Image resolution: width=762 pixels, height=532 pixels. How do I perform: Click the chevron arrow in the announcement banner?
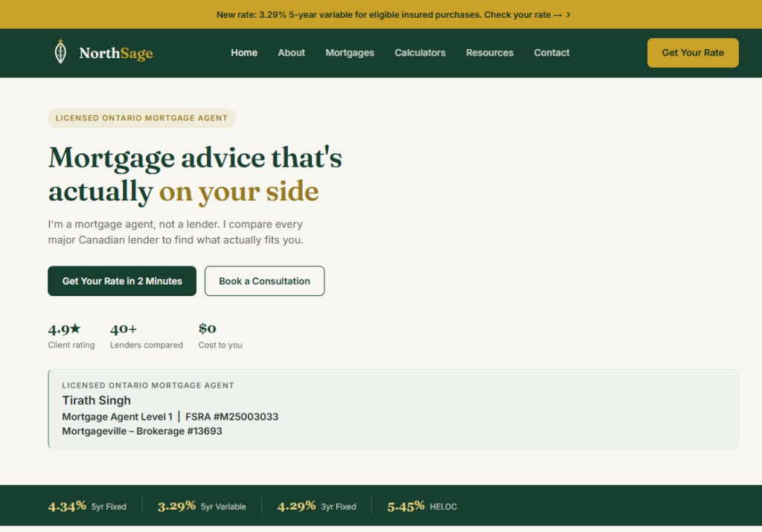(x=568, y=15)
